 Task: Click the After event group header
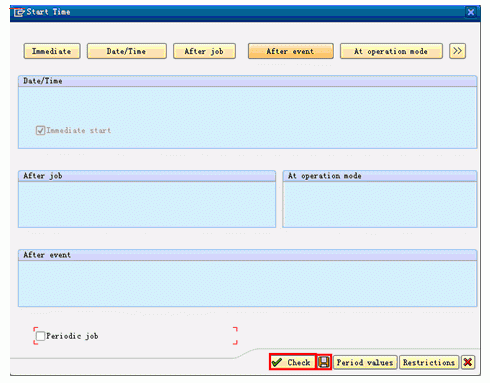(247, 255)
